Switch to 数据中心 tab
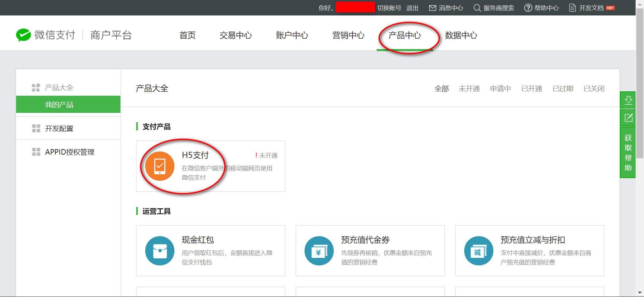644x297 pixels. [461, 35]
